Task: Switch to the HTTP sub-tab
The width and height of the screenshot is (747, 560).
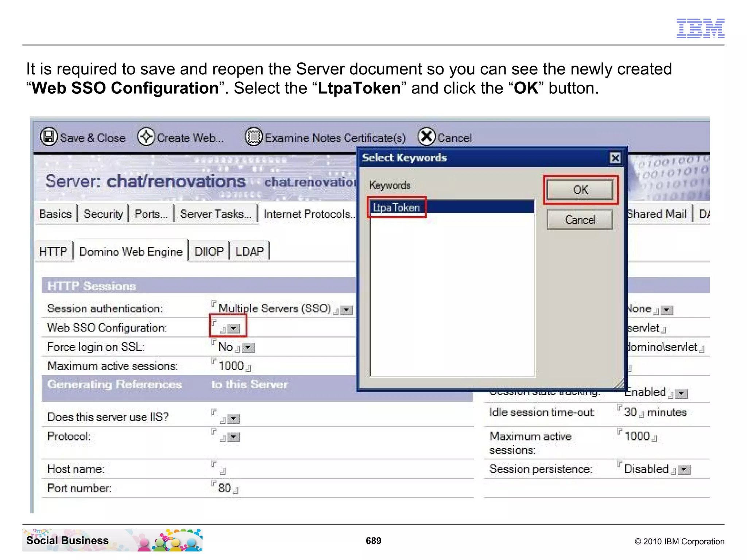Action: 53,251
